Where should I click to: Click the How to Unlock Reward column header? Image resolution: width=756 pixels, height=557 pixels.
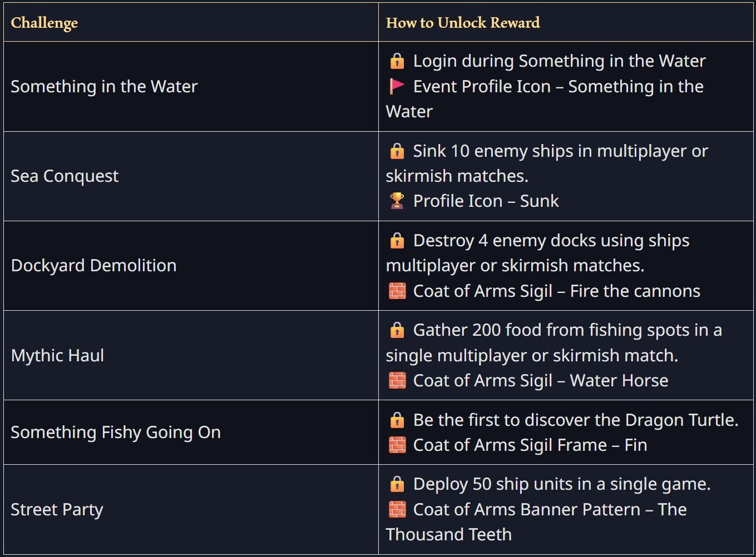(463, 23)
